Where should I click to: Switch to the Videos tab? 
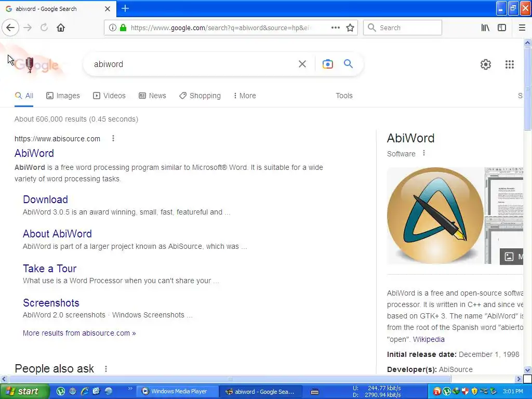pos(109,96)
